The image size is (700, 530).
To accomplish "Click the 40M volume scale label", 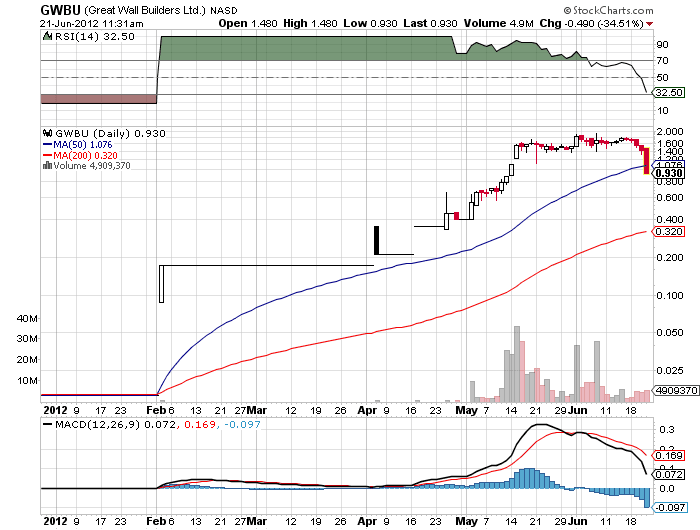I will pyautogui.click(x=27, y=318).
